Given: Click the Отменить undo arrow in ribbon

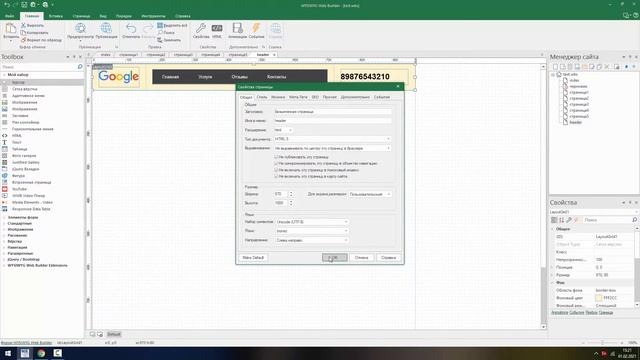Looking at the screenshot, I should coord(131,31).
